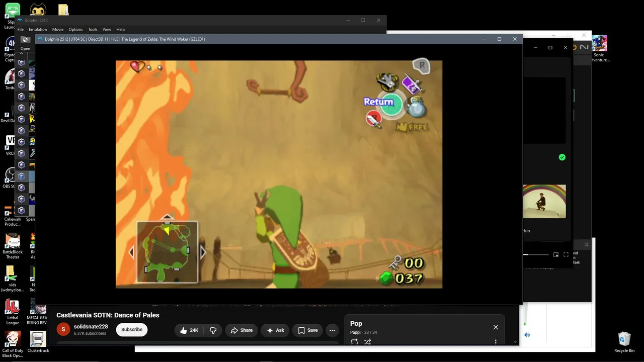Click the Subscribe button for solidsnate228

pyautogui.click(x=132, y=330)
